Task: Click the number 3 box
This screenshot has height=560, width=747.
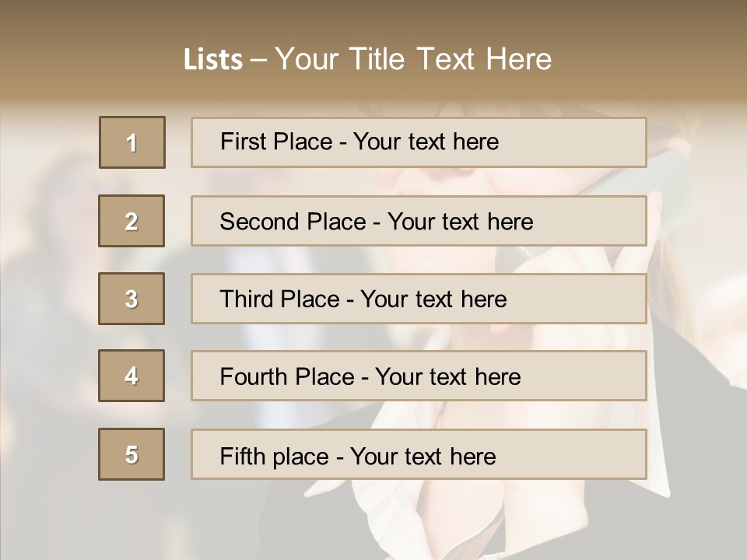Action: coord(132,299)
